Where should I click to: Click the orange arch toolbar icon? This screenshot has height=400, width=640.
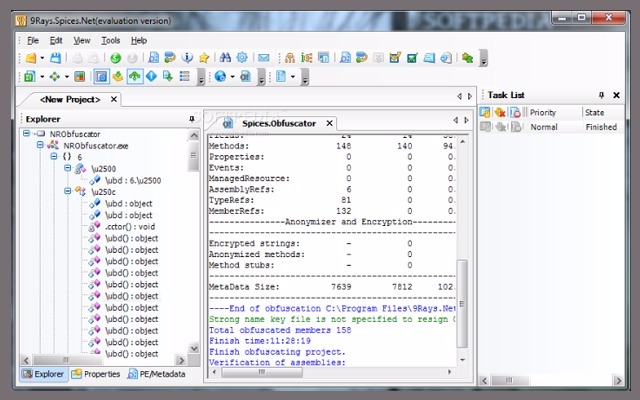pos(290,58)
